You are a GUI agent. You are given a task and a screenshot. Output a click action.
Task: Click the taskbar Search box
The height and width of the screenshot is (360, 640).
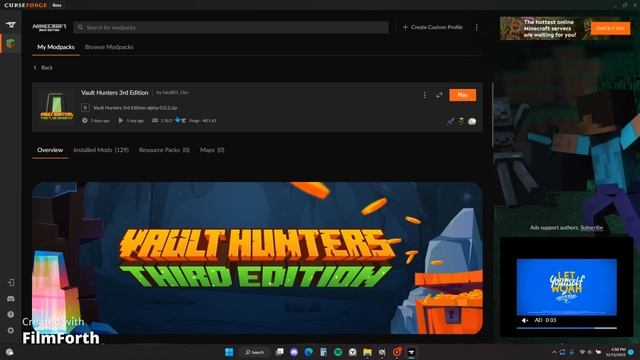point(254,352)
